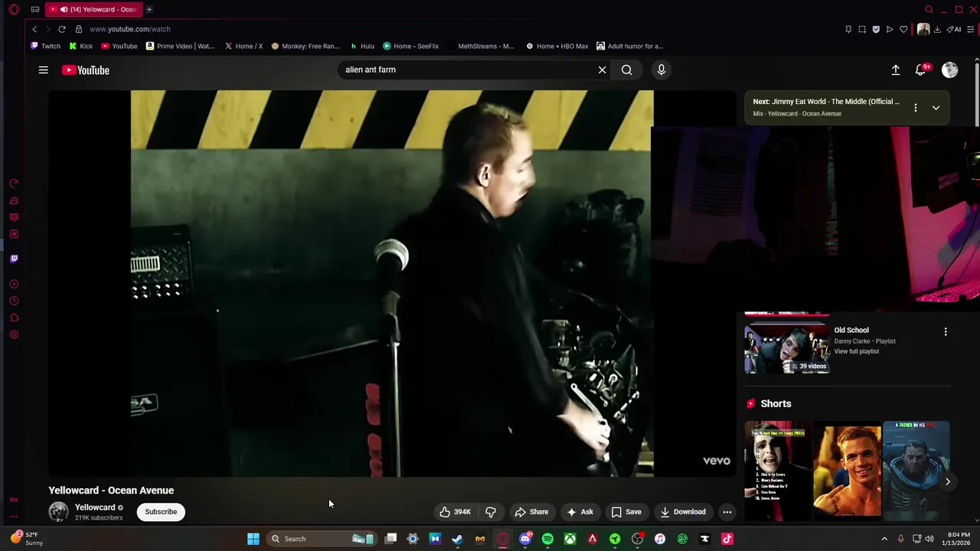This screenshot has height=551, width=980.
Task: Open Steam from the taskbar
Action: coord(457,539)
